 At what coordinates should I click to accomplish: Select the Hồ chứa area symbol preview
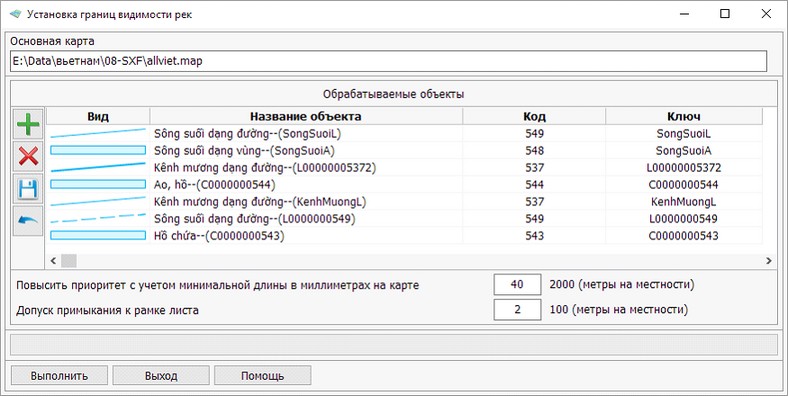(x=98, y=236)
